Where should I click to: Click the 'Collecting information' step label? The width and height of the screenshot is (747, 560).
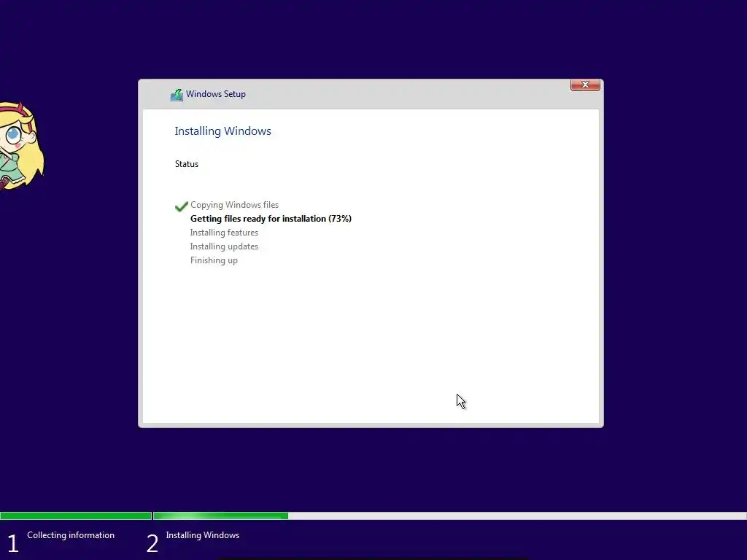tap(71, 535)
